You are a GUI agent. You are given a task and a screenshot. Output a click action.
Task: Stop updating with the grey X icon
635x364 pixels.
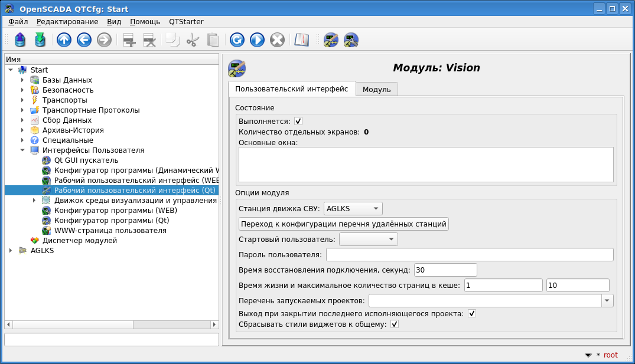tap(278, 40)
